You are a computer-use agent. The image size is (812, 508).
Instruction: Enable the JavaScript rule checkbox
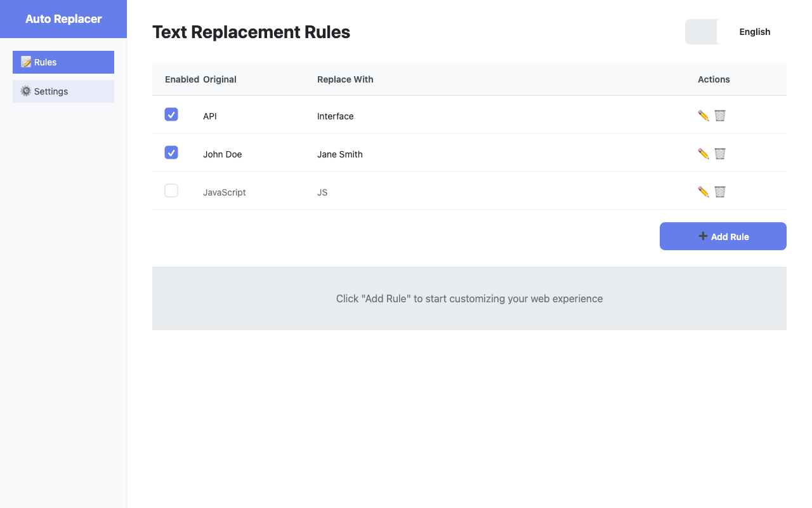(x=171, y=190)
